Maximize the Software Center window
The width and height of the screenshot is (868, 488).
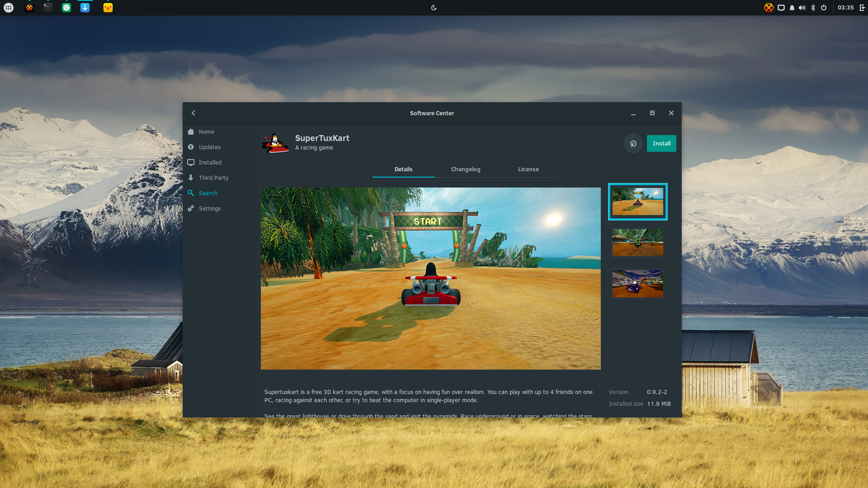(652, 113)
